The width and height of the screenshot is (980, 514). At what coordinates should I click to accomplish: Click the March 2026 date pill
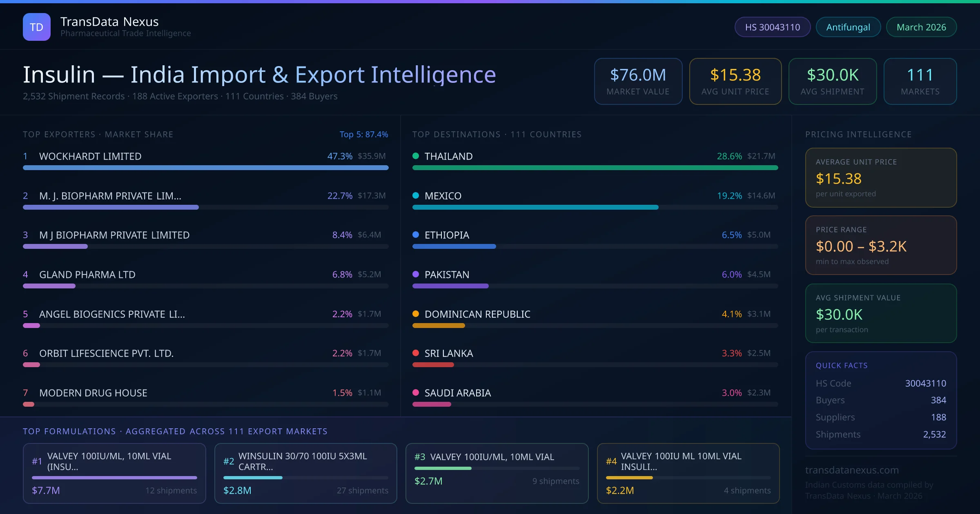(x=921, y=27)
